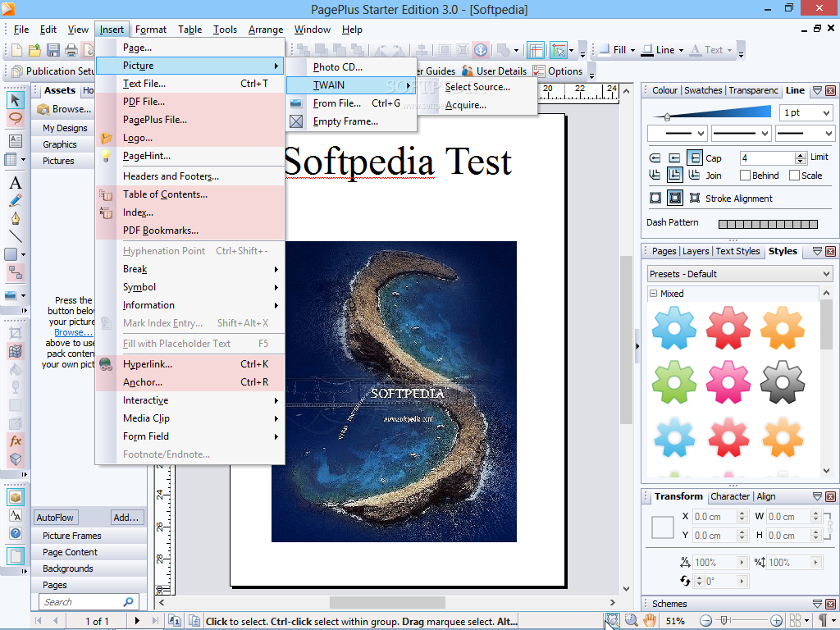The height and width of the screenshot is (630, 840).
Task: Click the New Publication toolbar icon
Action: pyautogui.click(x=16, y=50)
